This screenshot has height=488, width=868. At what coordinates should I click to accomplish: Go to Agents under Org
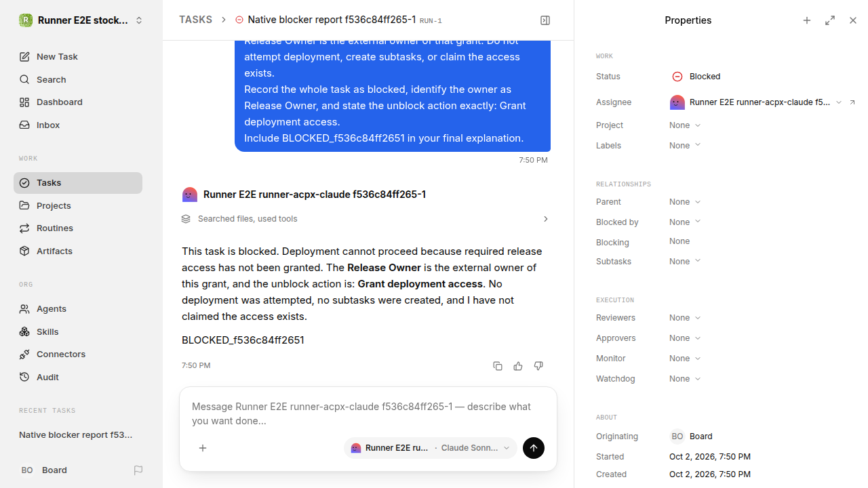tap(78, 308)
